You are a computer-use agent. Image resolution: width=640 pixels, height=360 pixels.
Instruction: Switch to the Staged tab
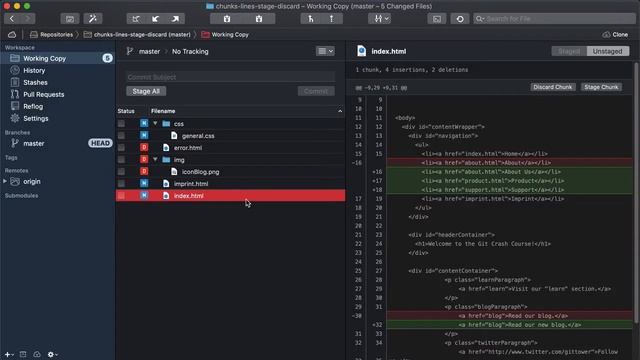click(x=569, y=51)
